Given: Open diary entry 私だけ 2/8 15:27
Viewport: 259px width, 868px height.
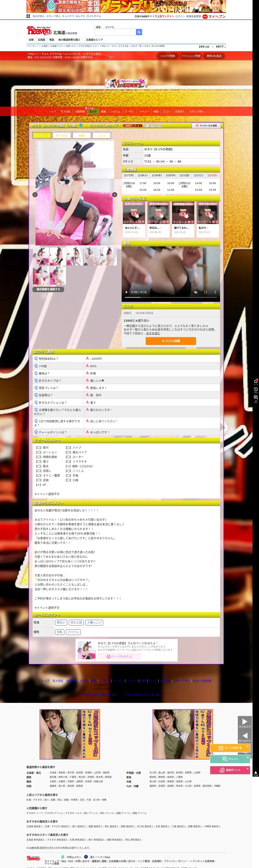Looking at the screenshot, I should tap(208, 220).
